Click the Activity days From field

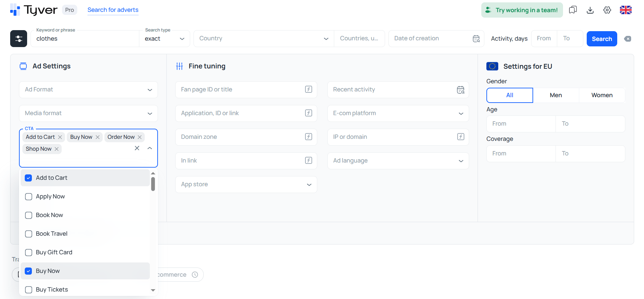click(544, 39)
